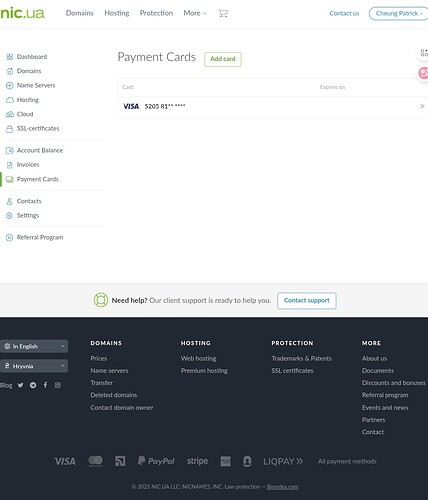Viewport: 428px width, 500px height.
Task: Open the Cheung Patrick account dropdown
Action: (399, 13)
